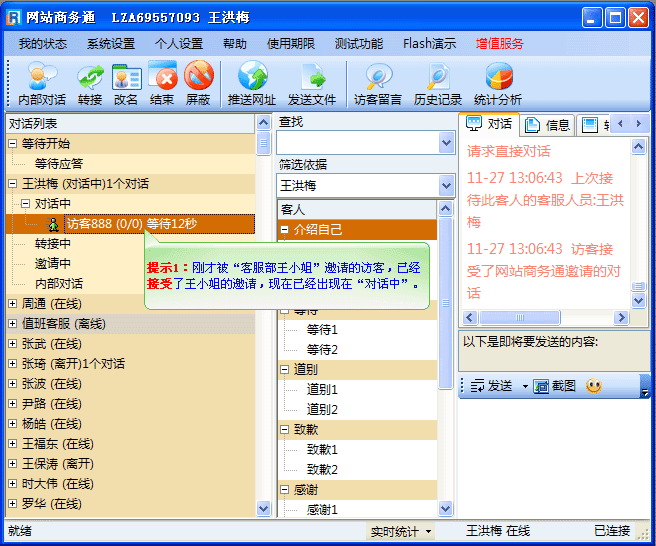
Task: Collapse the 等待开始 tree node
Action: 13,144
